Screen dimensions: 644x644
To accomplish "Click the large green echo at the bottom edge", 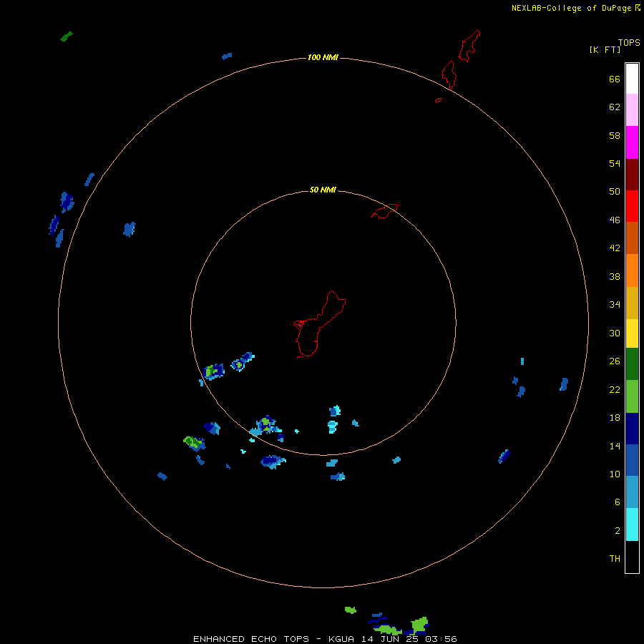I will (x=420, y=624).
